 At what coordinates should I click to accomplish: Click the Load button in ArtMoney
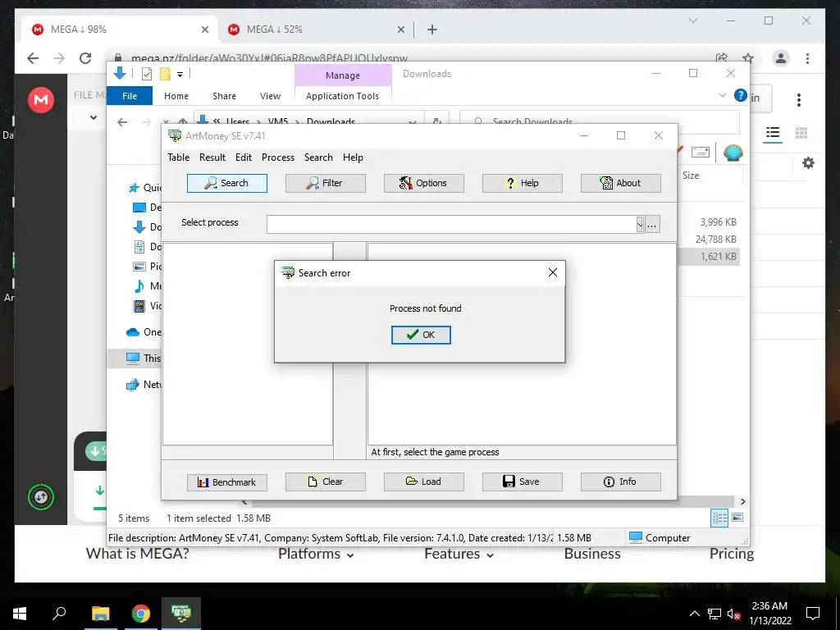pos(424,482)
